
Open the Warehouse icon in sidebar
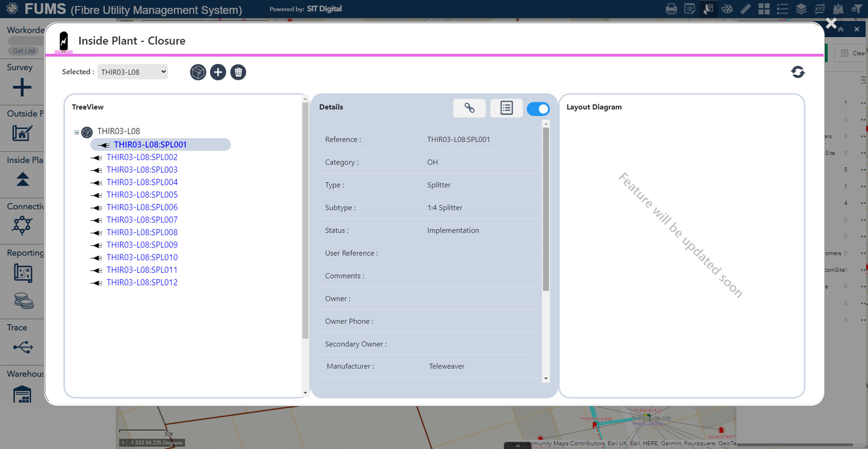pyautogui.click(x=22, y=394)
